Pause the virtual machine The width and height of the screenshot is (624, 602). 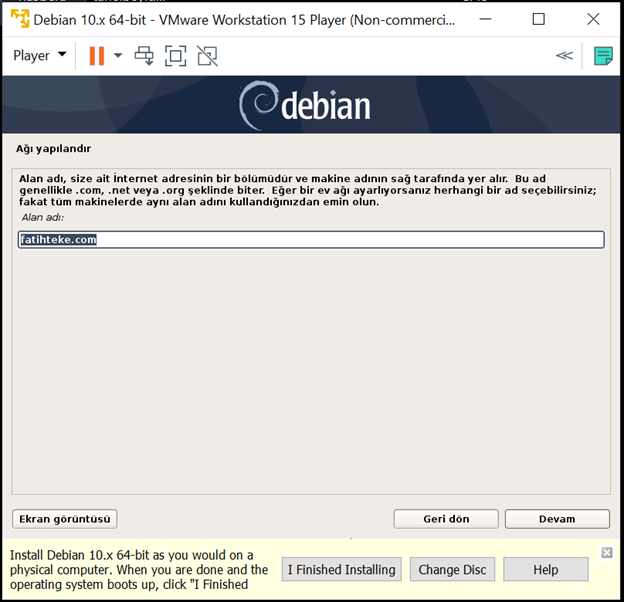point(97,56)
